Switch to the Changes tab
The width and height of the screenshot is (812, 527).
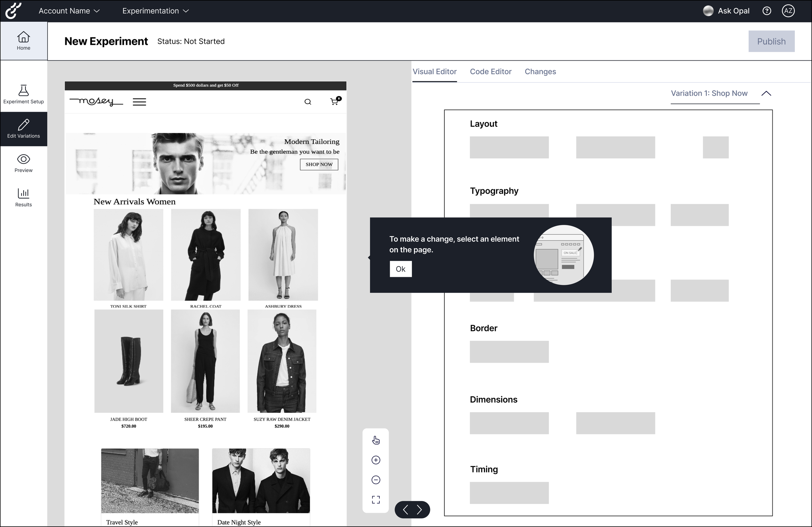[540, 72]
